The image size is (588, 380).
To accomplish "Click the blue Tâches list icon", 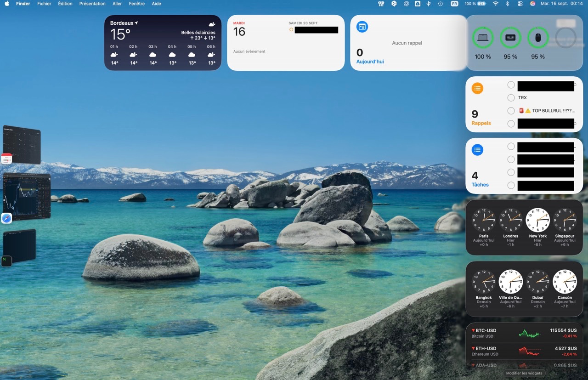I will pos(478,149).
